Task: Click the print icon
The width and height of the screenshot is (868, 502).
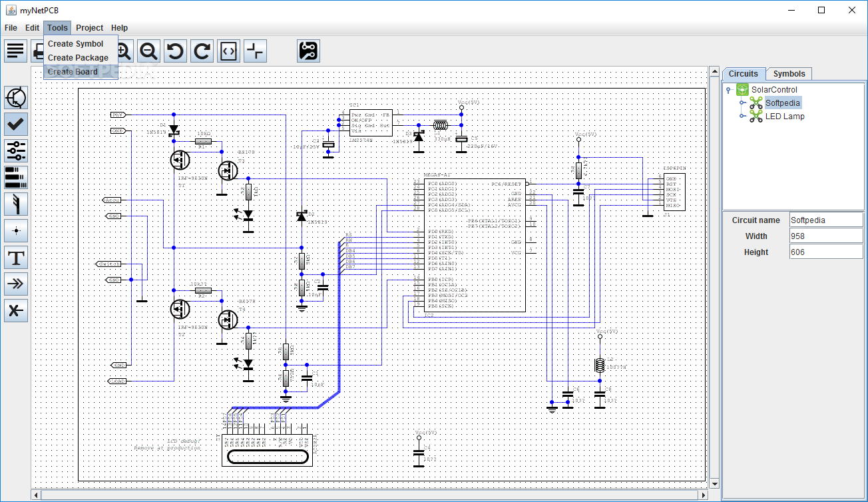Action: click(x=37, y=51)
